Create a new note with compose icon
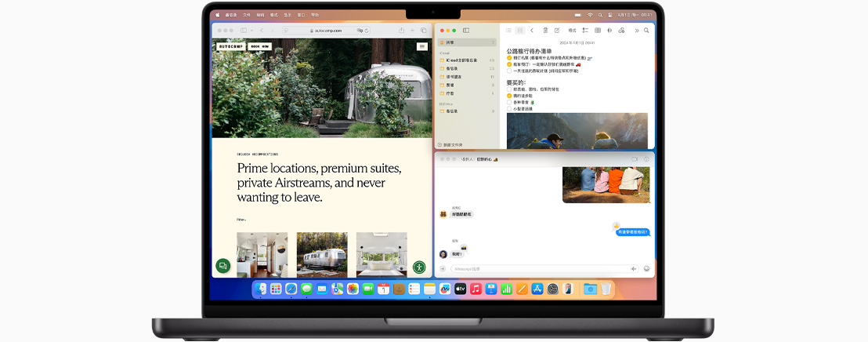Screen dimensions: 868x342 point(557,31)
